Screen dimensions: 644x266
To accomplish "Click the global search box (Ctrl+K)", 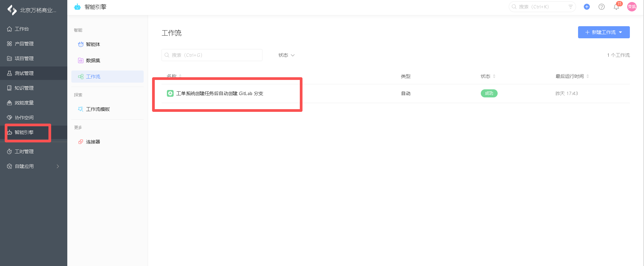I will pyautogui.click(x=542, y=7).
